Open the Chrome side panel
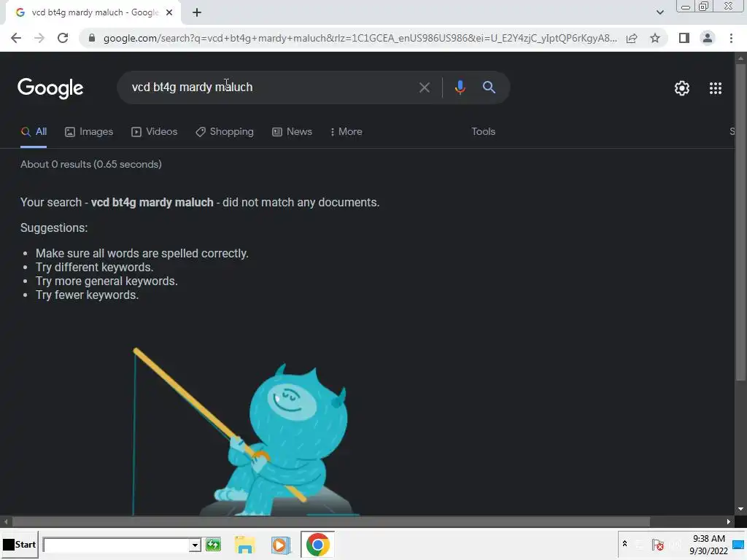 (684, 38)
